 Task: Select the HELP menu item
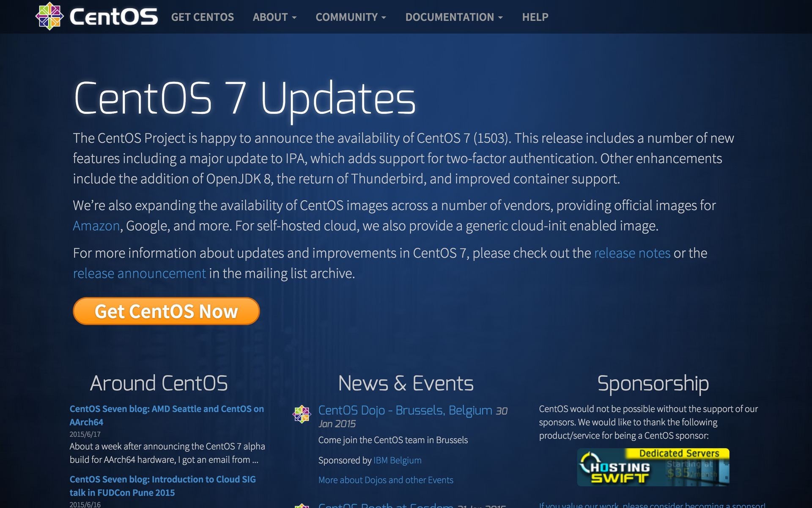pyautogui.click(x=535, y=17)
